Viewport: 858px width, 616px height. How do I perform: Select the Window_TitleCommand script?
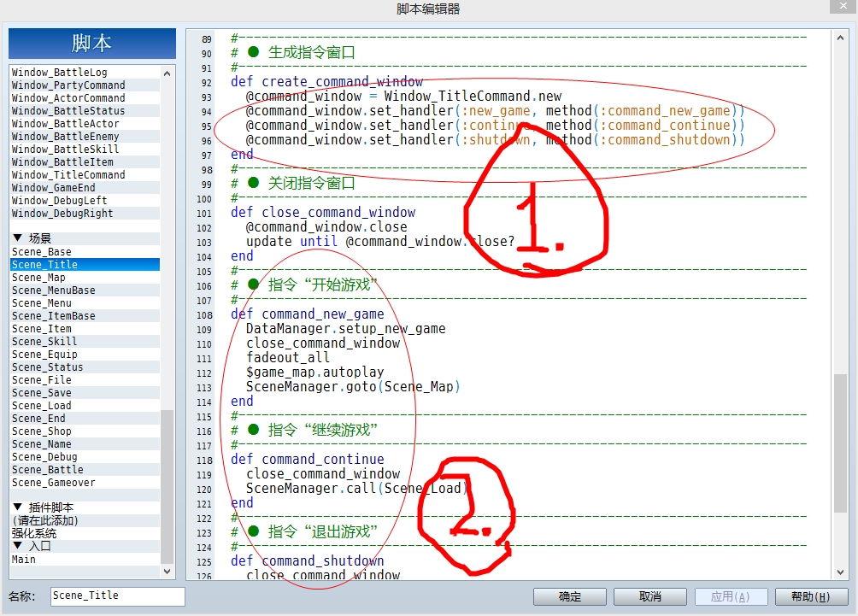click(x=85, y=175)
